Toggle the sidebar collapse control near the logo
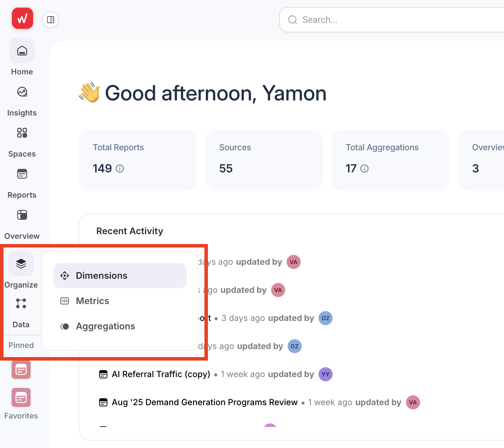This screenshot has width=504, height=448. pyautogui.click(x=50, y=20)
